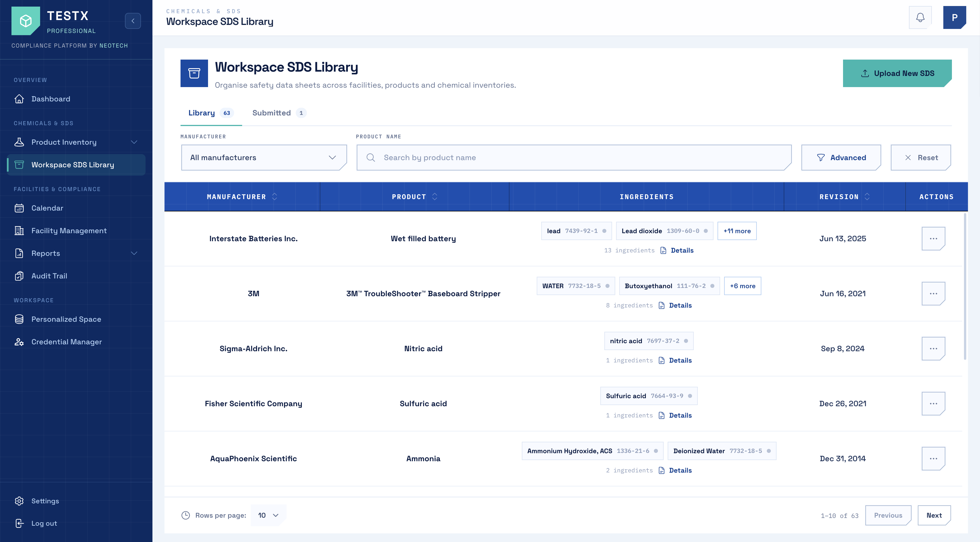This screenshot has width=980, height=542.
Task: Click nitric acid 7697-37-2 chip
Action: (649, 341)
